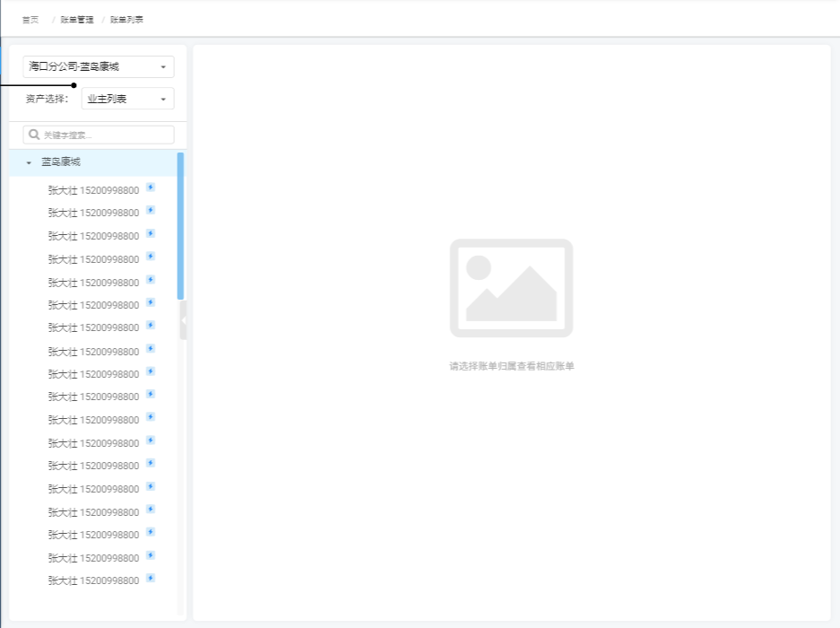Screen dimensions: 840x628
Task: Go to 首页 in the breadcrumb
Action: [30, 19]
